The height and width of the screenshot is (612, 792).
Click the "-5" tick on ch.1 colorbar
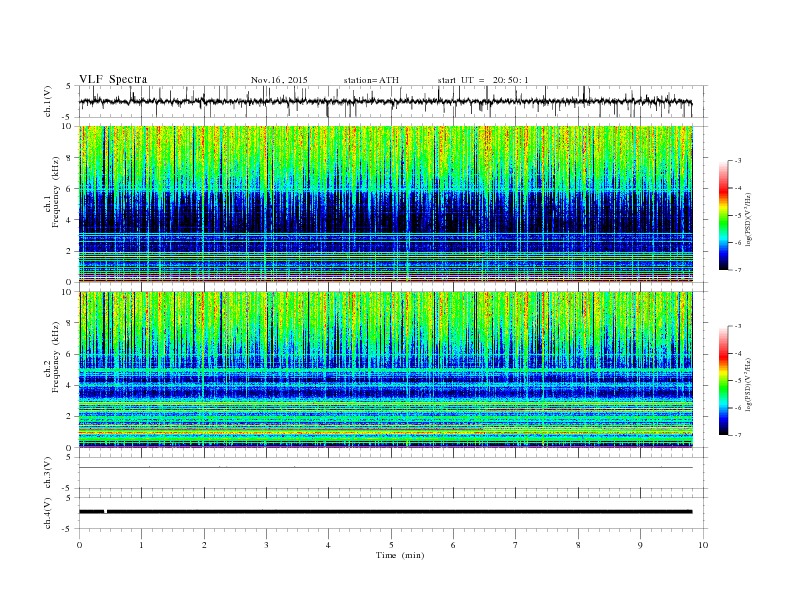tap(738, 216)
